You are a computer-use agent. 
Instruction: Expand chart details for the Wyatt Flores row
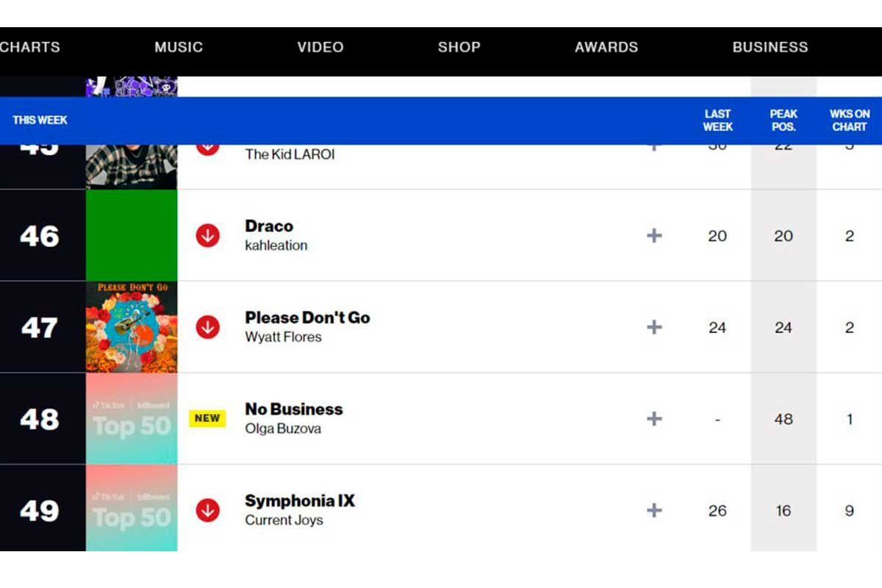pos(653,327)
